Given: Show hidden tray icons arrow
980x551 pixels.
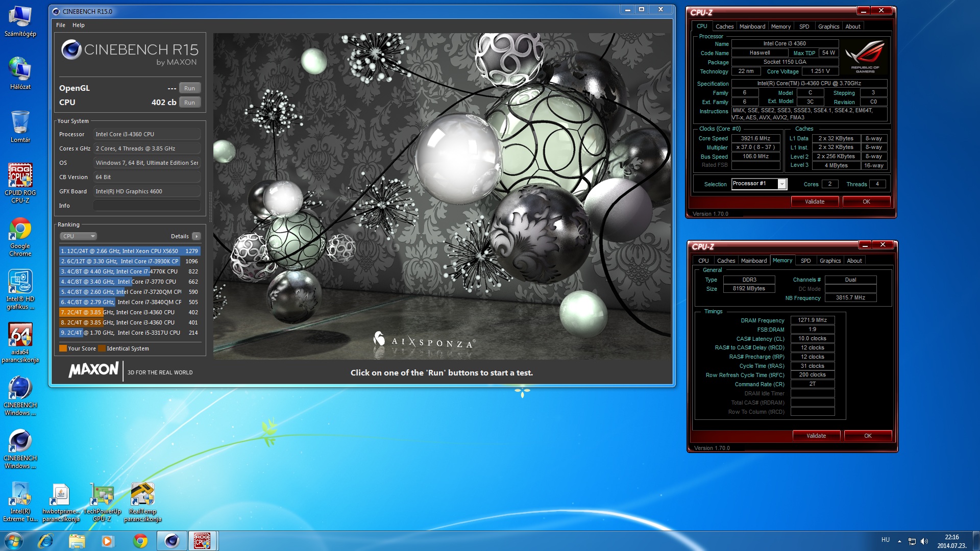Looking at the screenshot, I should point(899,541).
